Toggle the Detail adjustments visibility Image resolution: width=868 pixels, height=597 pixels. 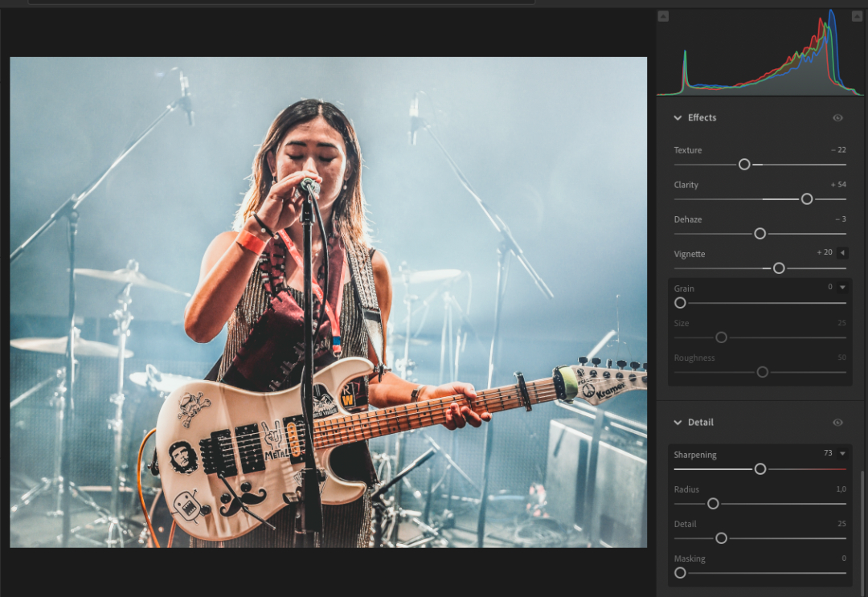tap(837, 422)
